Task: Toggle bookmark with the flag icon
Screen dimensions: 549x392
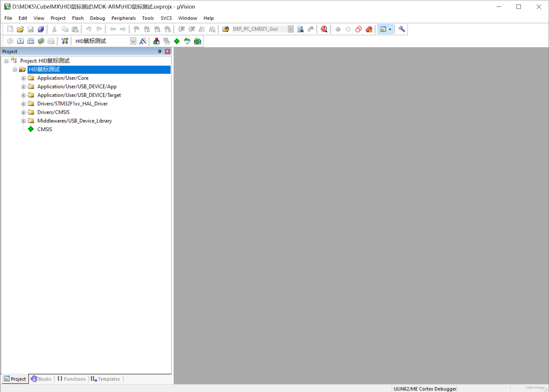Action: point(136,29)
